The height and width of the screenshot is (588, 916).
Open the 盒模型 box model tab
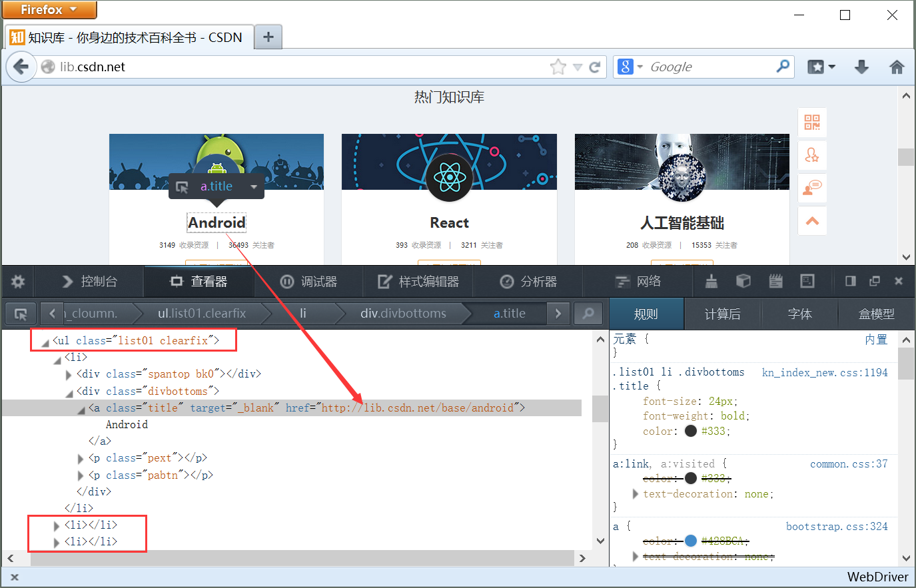[x=877, y=314]
